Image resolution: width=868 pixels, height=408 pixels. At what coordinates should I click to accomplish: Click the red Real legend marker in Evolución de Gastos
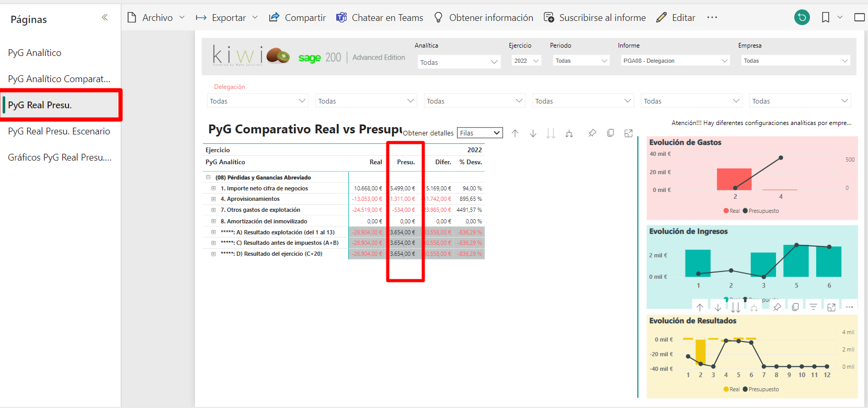(726, 211)
